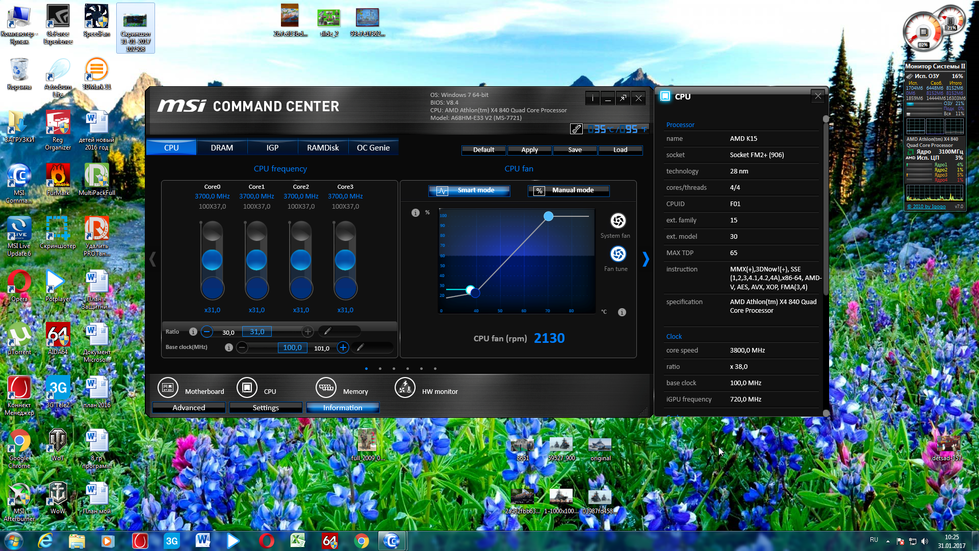Switch to the RAMDisk tab

coord(323,148)
